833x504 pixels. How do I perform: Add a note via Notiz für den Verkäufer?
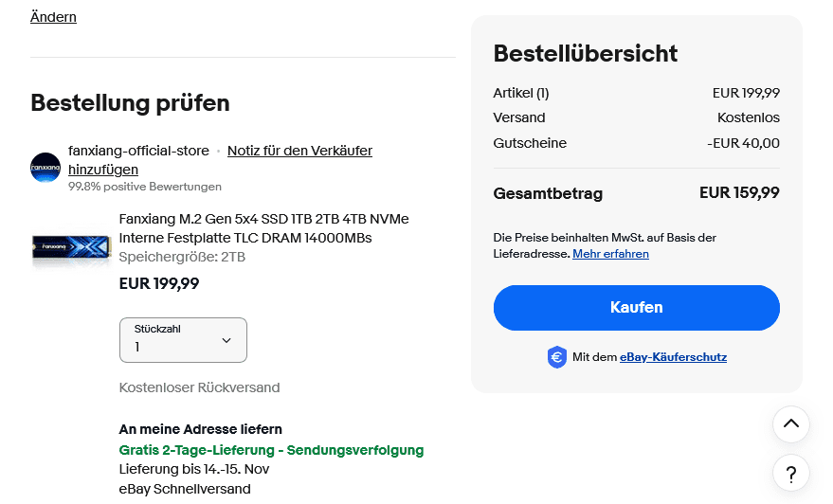pyautogui.click(x=299, y=151)
